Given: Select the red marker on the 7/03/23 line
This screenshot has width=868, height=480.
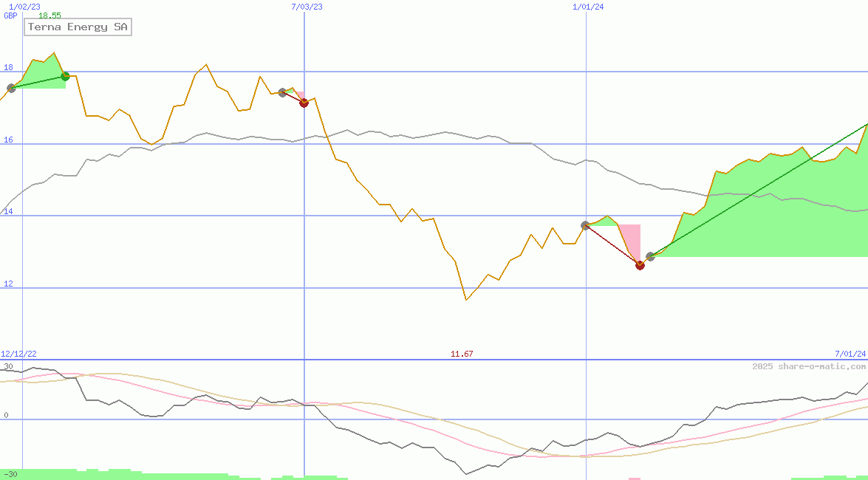Looking at the screenshot, I should click(304, 103).
